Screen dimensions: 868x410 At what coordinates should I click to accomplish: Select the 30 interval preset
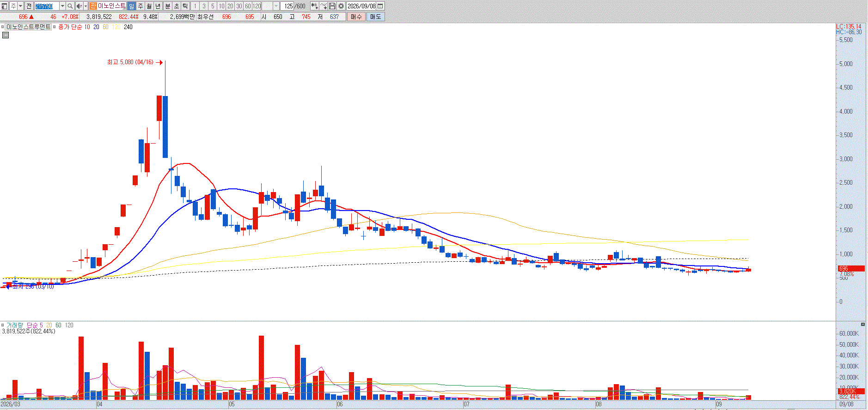tap(239, 6)
